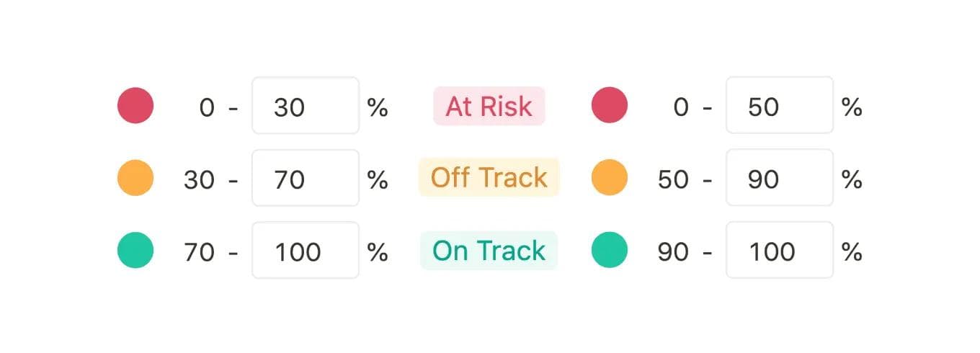Screen dimensions: 980x353
Task: Focus the input field containing 30
Action: click(x=305, y=106)
